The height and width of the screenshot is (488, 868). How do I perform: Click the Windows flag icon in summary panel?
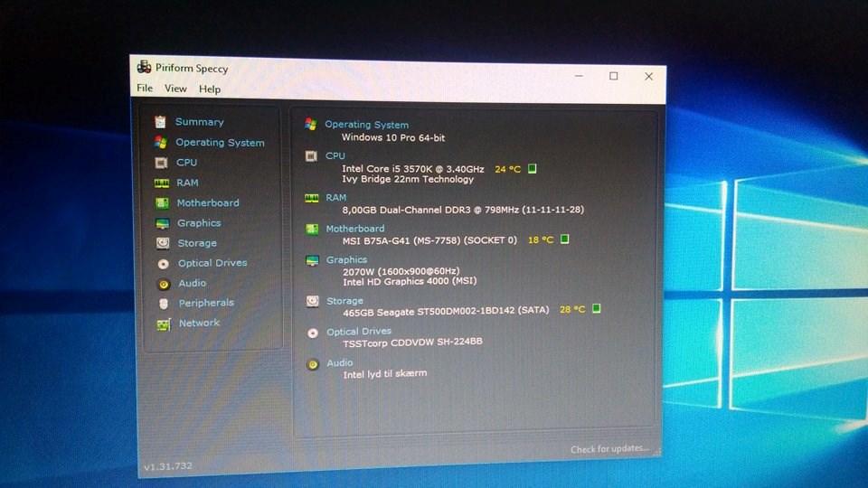pos(310,125)
